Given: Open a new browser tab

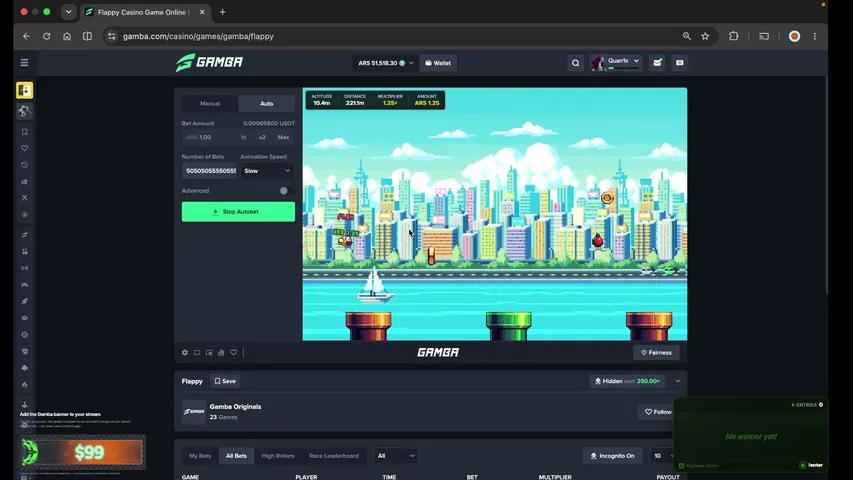Looking at the screenshot, I should (x=222, y=12).
